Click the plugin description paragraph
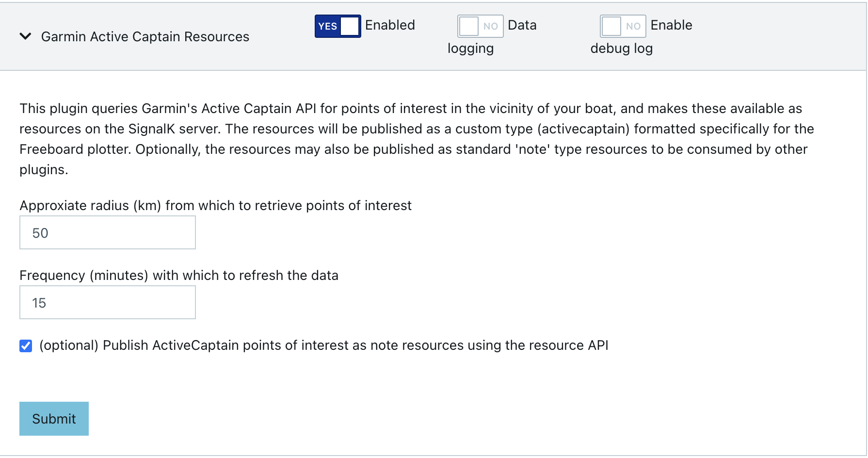Image resolution: width=868 pixels, height=458 pixels. (x=417, y=139)
